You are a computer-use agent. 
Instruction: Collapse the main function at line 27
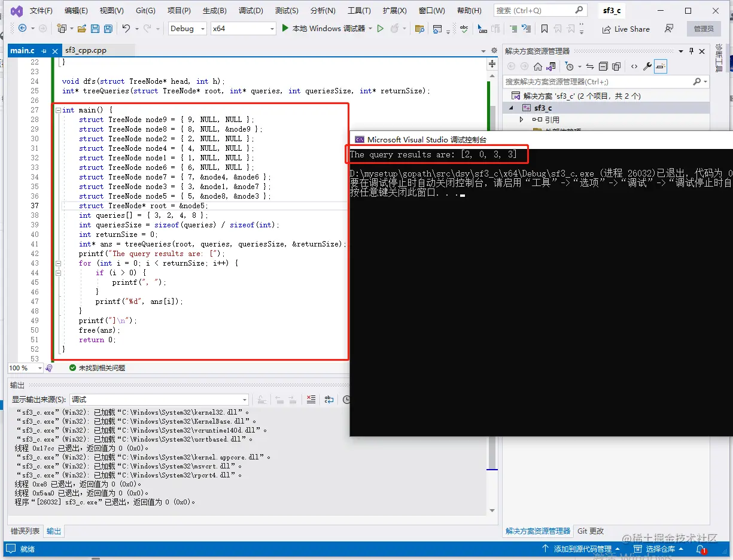coord(57,110)
